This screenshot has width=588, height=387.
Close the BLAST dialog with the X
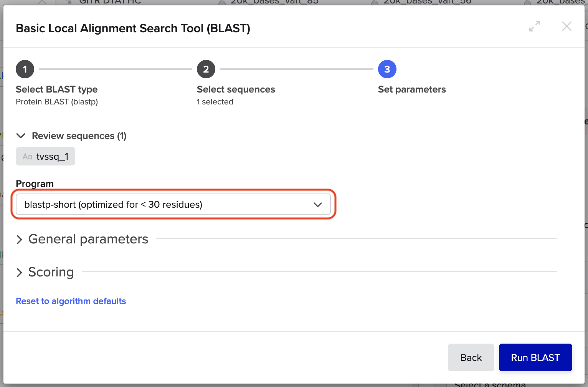pos(567,26)
